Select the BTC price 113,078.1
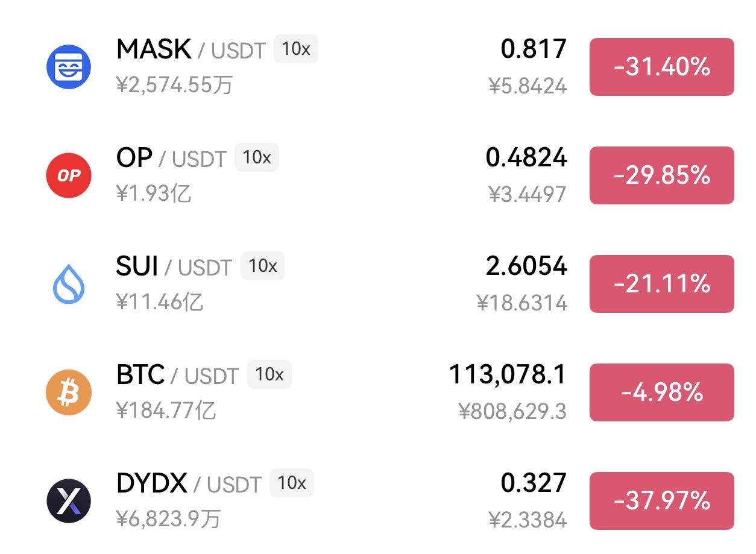The image size is (756, 554). 508,374
